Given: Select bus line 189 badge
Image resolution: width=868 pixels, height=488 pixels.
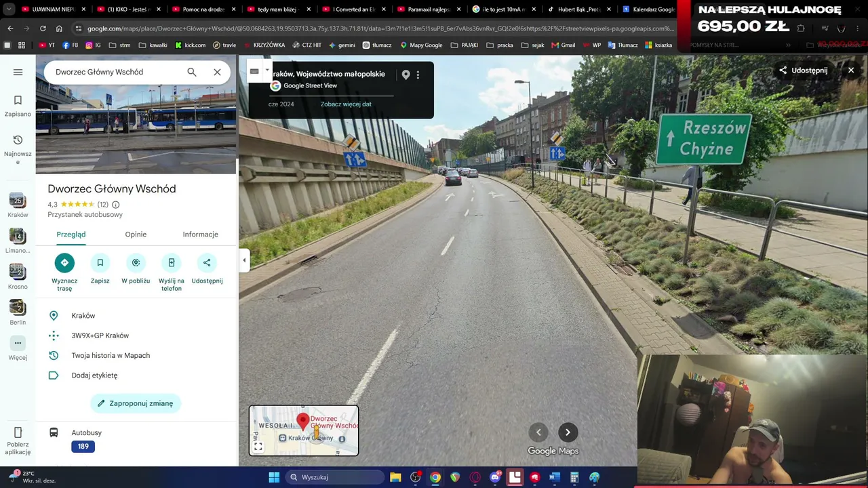Looking at the screenshot, I should [83, 447].
